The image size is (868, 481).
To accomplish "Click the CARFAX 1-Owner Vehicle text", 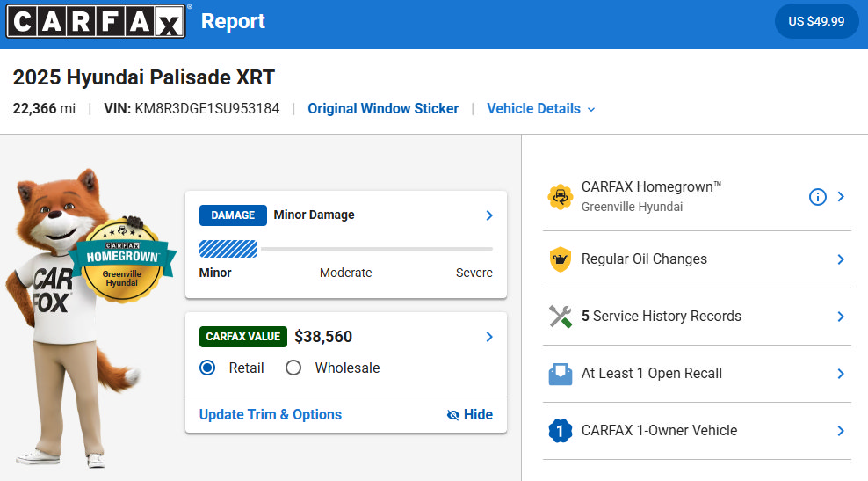I will [659, 431].
